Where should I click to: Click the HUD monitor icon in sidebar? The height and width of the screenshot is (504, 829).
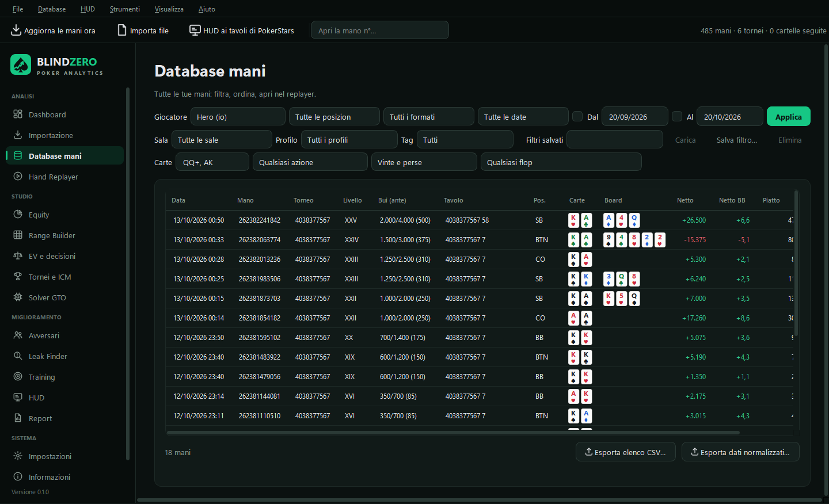[18, 398]
